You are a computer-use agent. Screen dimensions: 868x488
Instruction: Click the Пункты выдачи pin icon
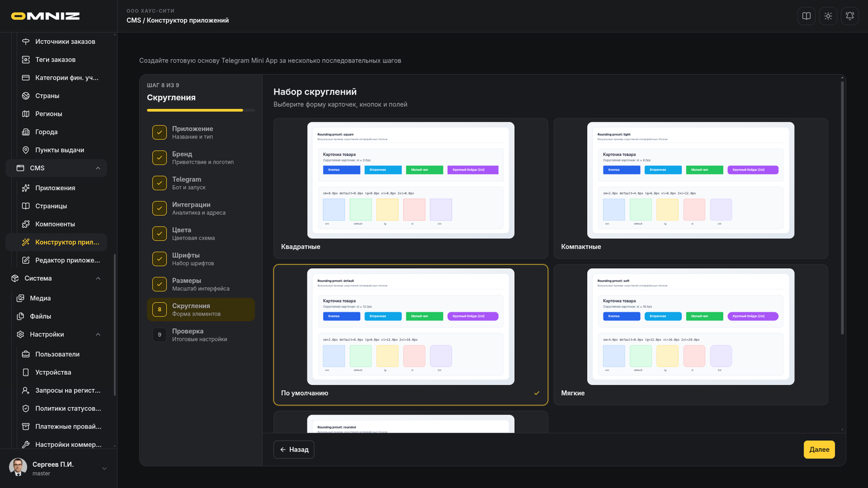pyautogui.click(x=26, y=150)
